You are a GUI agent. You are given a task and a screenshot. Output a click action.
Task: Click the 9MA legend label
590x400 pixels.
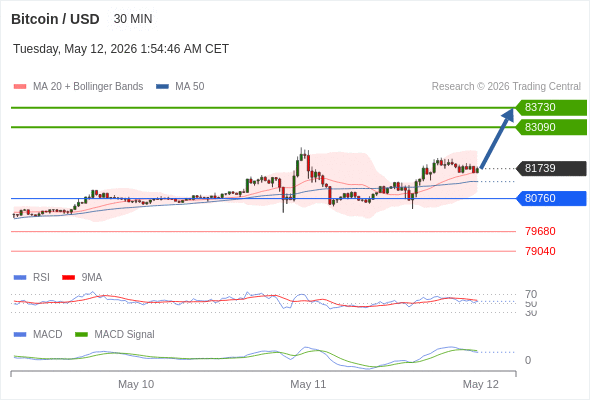[x=92, y=278]
